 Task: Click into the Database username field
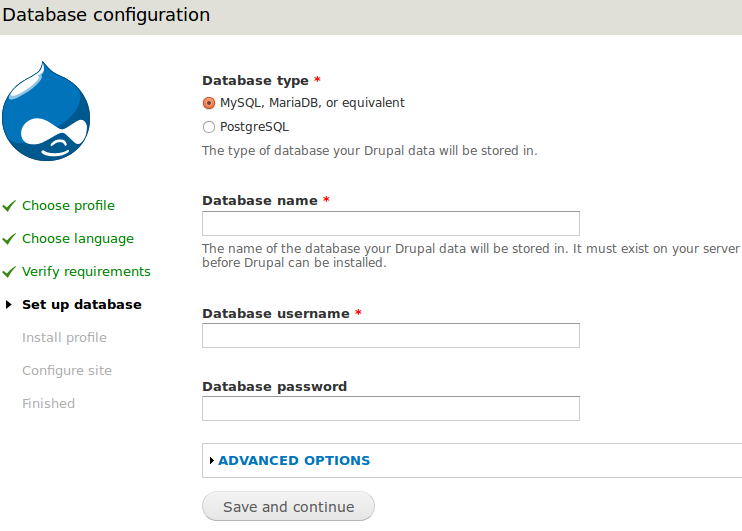[390, 336]
